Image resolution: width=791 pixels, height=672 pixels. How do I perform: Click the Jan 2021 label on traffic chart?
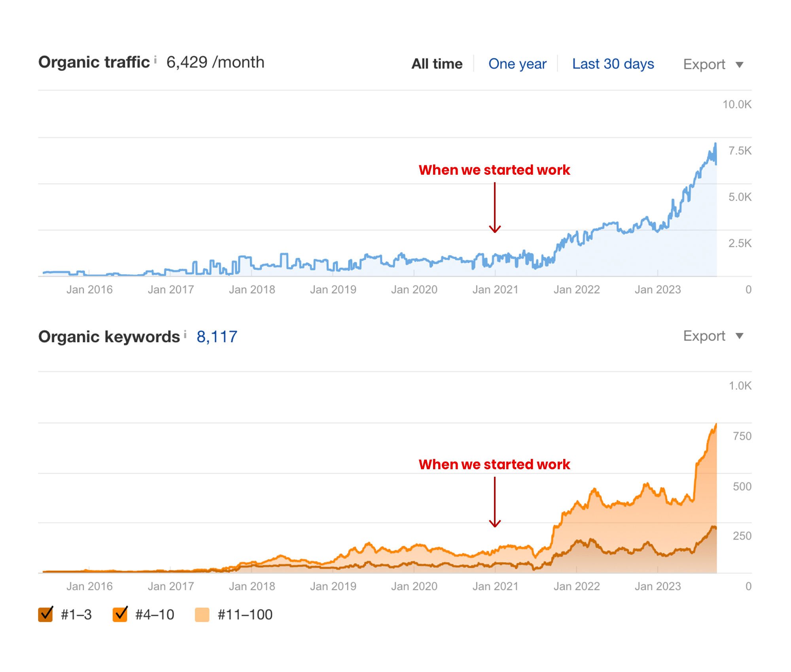coord(495,289)
